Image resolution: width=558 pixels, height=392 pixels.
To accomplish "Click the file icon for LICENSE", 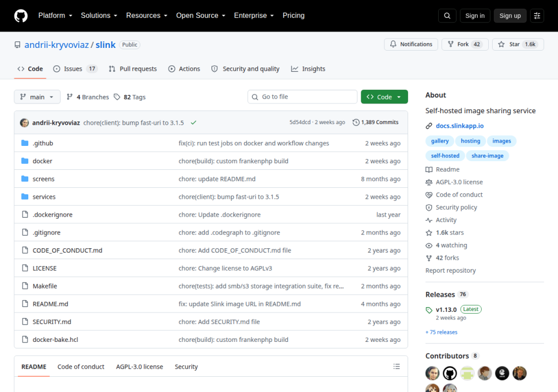I will tap(25, 268).
